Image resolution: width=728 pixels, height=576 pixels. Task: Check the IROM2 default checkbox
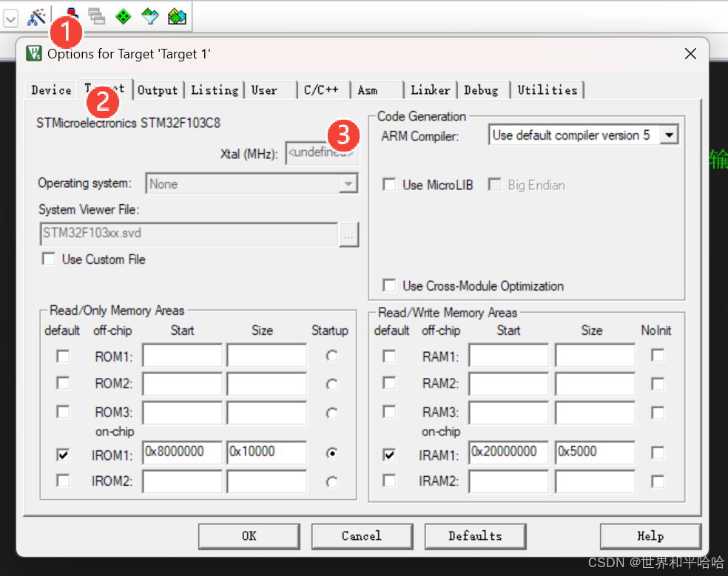[63, 481]
